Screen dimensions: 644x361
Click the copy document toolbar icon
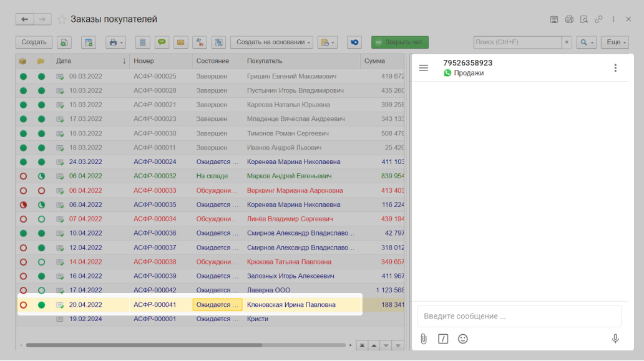coord(64,42)
